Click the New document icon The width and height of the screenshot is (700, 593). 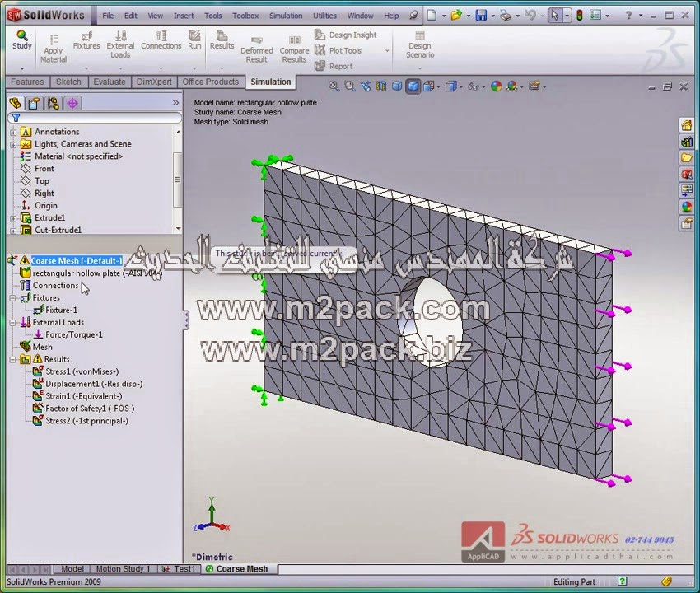[x=432, y=15]
